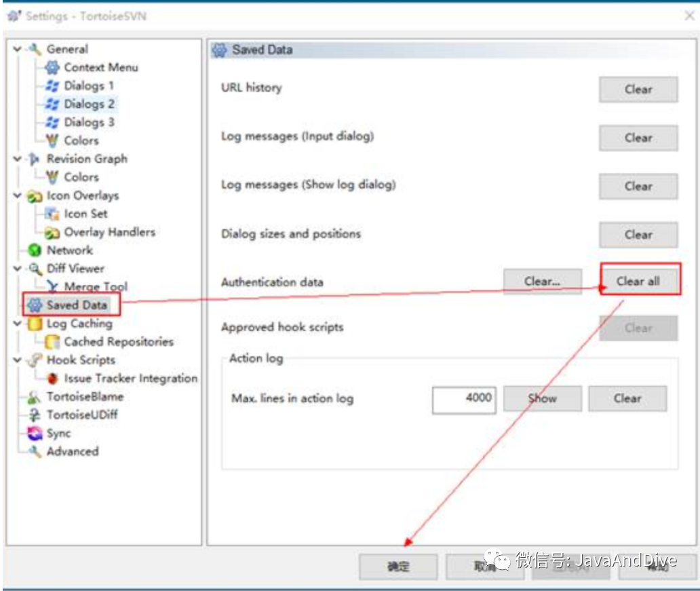Click the Dialogs 2 icon

tap(52, 104)
